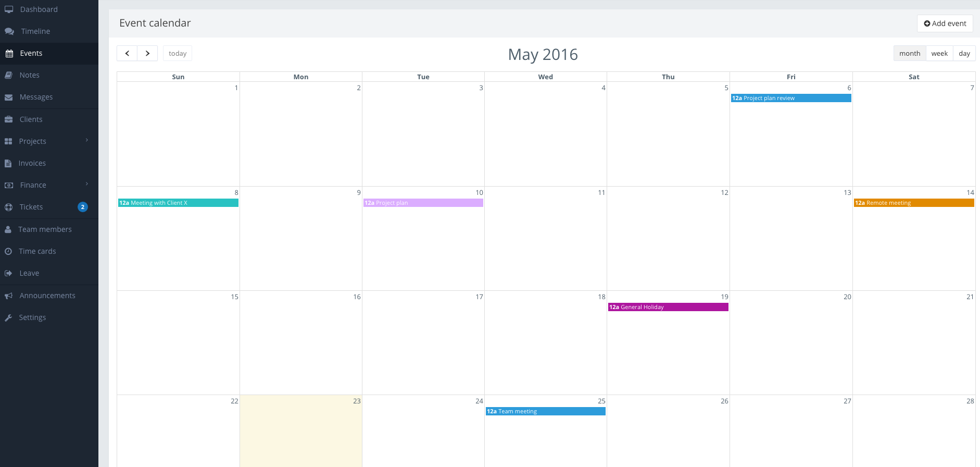This screenshot has width=980, height=467.
Task: Open the Team meeting event
Action: pyautogui.click(x=546, y=411)
